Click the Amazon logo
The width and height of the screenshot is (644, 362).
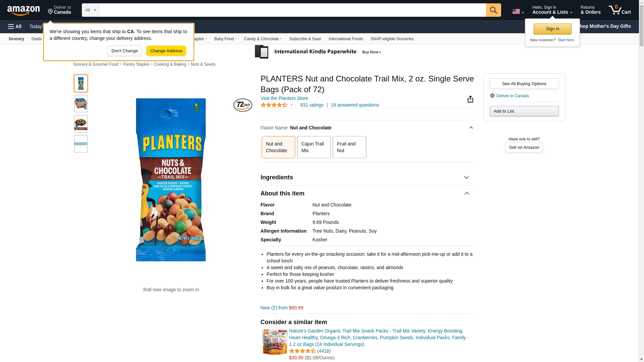[x=23, y=10]
